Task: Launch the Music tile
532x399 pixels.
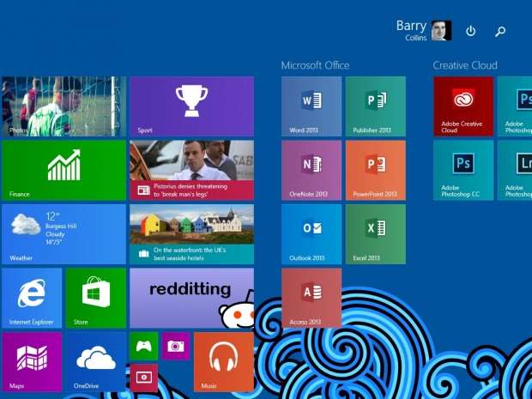Action: 224,362
